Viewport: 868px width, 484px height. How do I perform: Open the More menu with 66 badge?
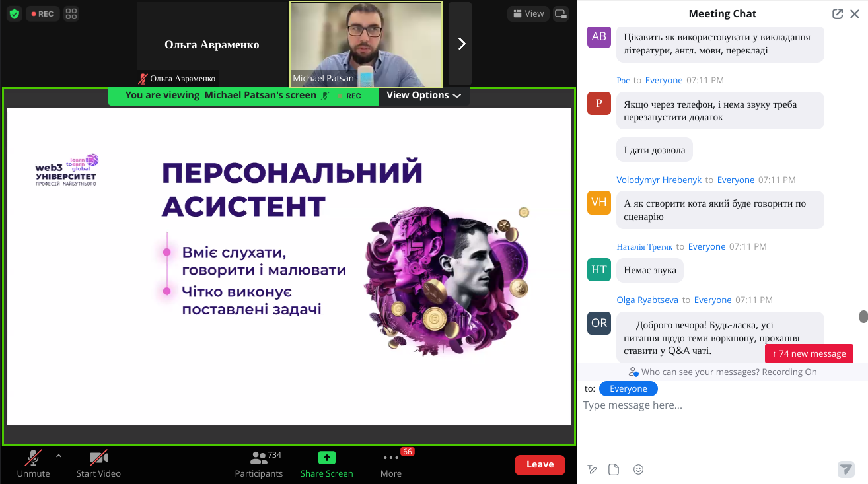coord(391,464)
